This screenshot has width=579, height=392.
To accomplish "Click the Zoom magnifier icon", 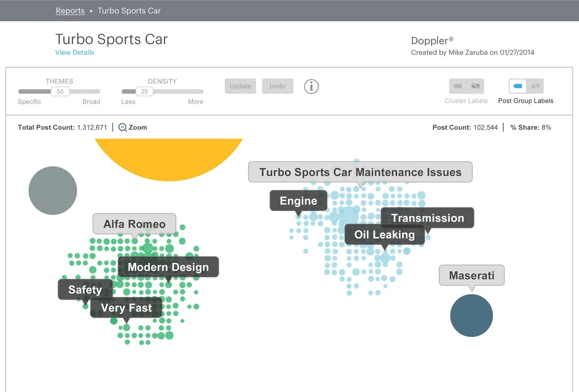I will [123, 127].
